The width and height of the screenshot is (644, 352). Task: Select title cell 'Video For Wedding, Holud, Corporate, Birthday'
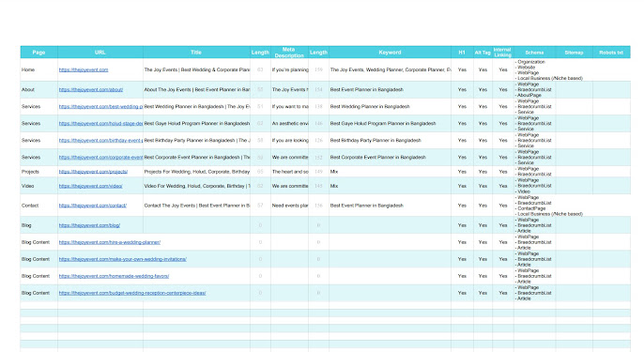click(x=196, y=186)
